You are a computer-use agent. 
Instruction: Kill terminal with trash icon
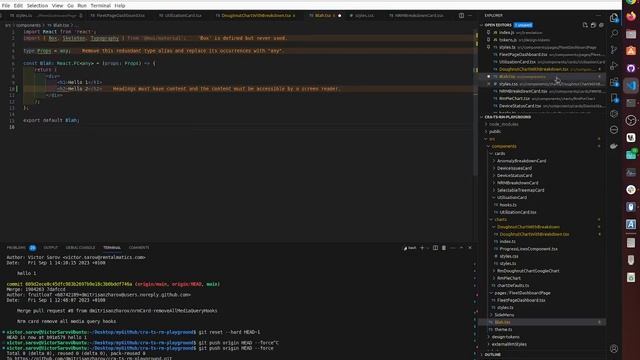(444, 248)
